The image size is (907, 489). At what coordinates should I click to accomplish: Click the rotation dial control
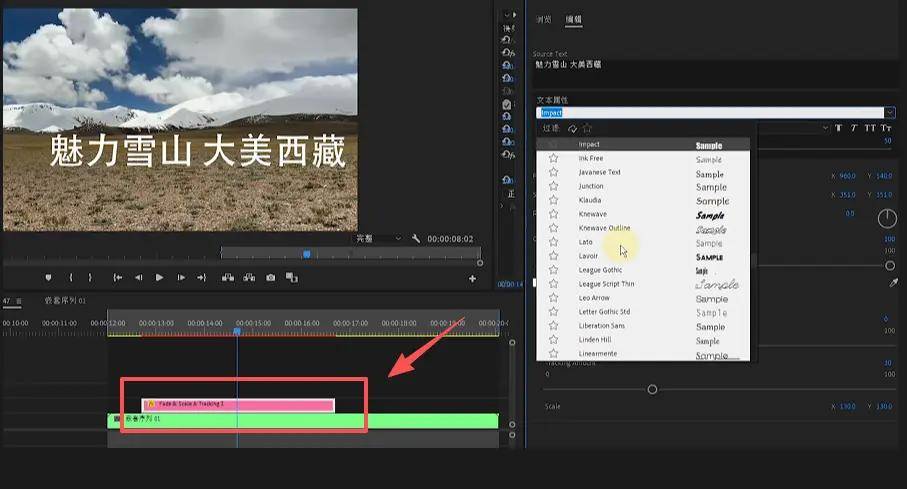coord(887,219)
